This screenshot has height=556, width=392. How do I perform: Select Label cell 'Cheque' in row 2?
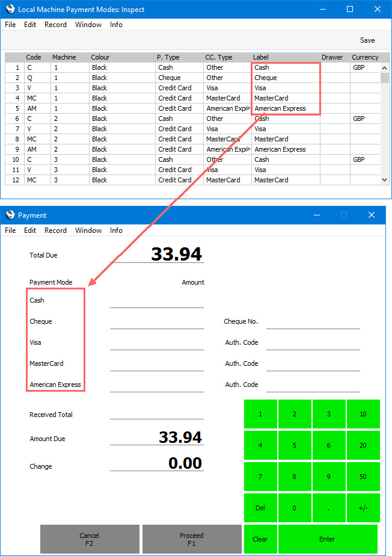click(x=286, y=78)
